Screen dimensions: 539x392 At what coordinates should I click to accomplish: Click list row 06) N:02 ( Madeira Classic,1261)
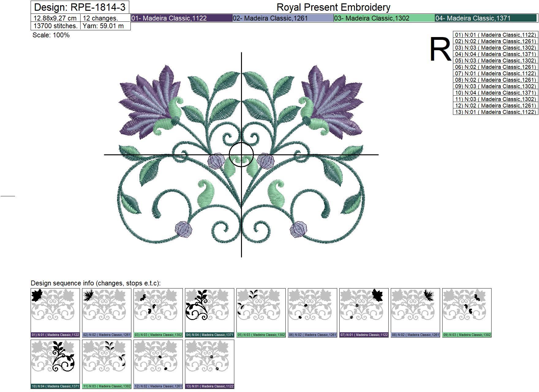495,67
